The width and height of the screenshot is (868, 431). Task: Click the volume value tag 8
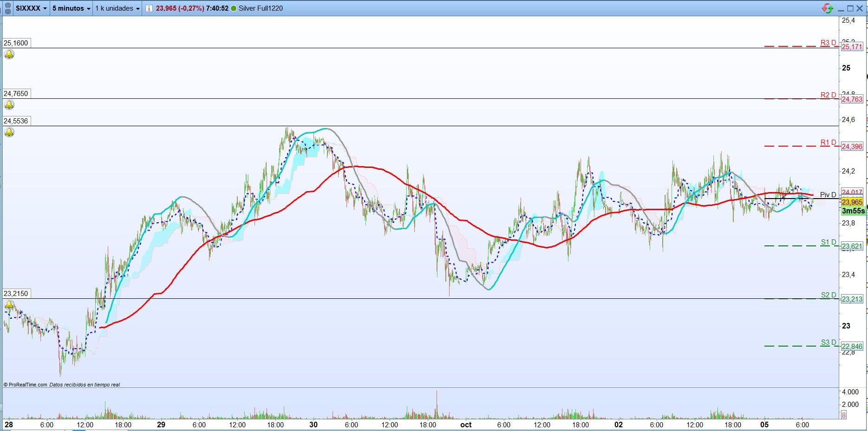coord(844,415)
